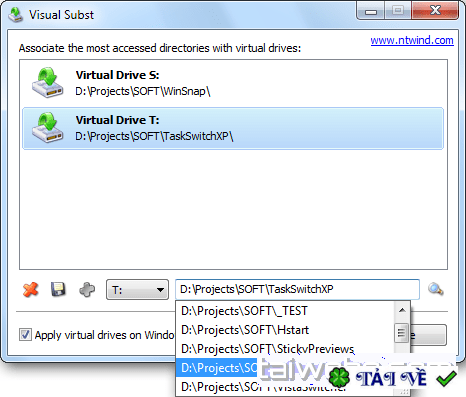The height and width of the screenshot is (397, 466).
Task: Close the Visual Subst window
Action: pyautogui.click(x=435, y=11)
